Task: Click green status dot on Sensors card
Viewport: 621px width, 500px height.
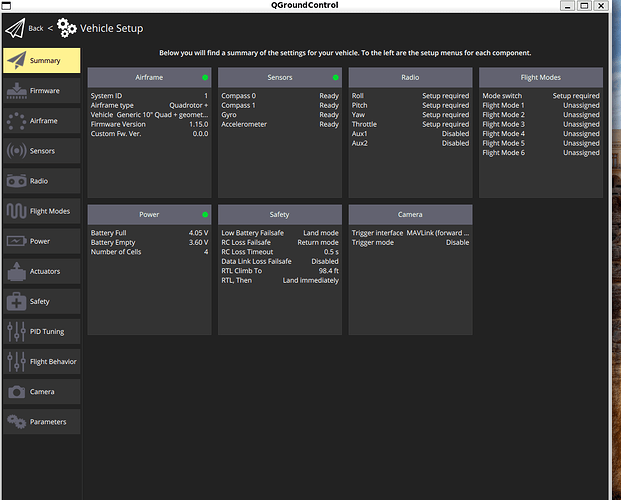Action: 335,77
